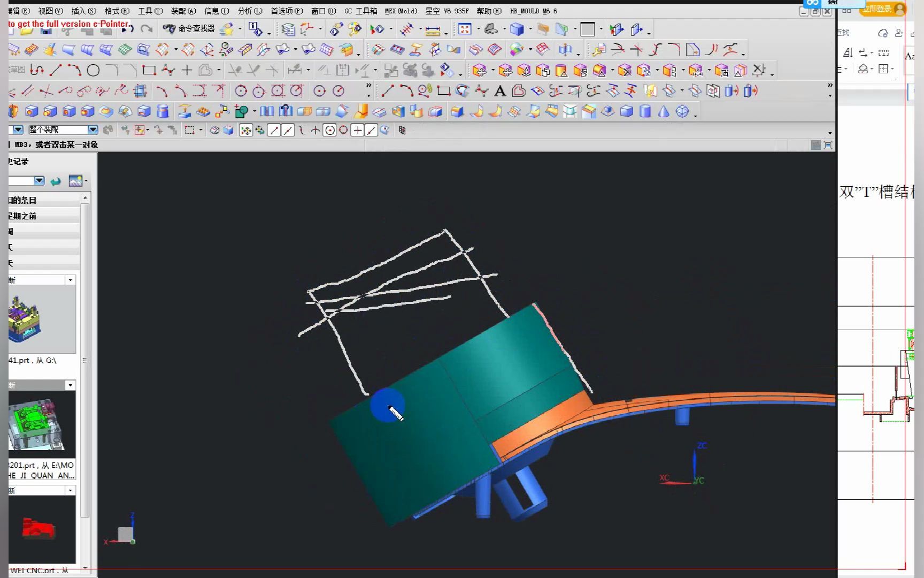Screen dimensions: 924x578
Task: Select the sketch Point plus tool
Action: click(187, 70)
